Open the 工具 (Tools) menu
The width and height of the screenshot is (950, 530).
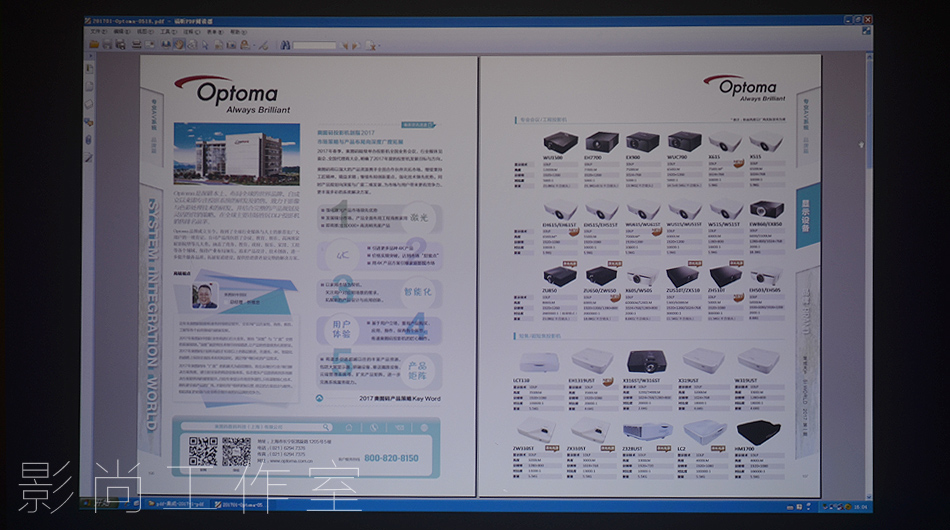(168, 31)
